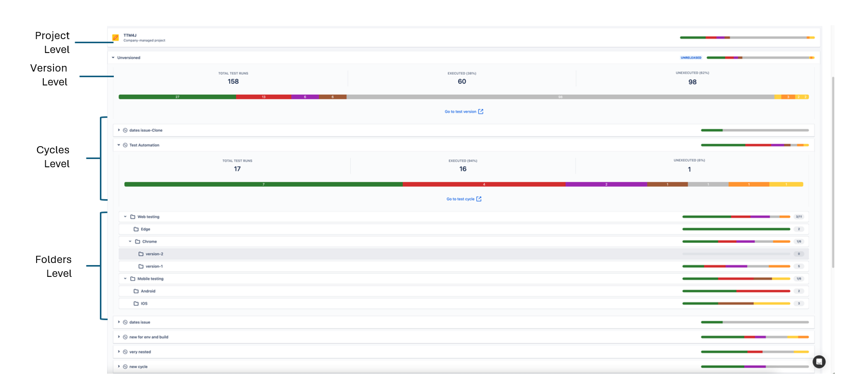Expand the new cycle row
This screenshot has width=868, height=386.
[x=119, y=367]
